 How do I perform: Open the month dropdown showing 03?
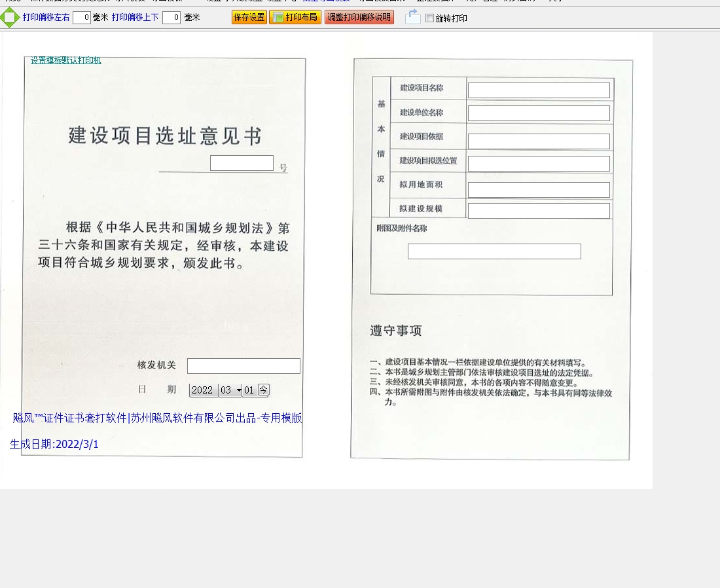click(x=230, y=390)
